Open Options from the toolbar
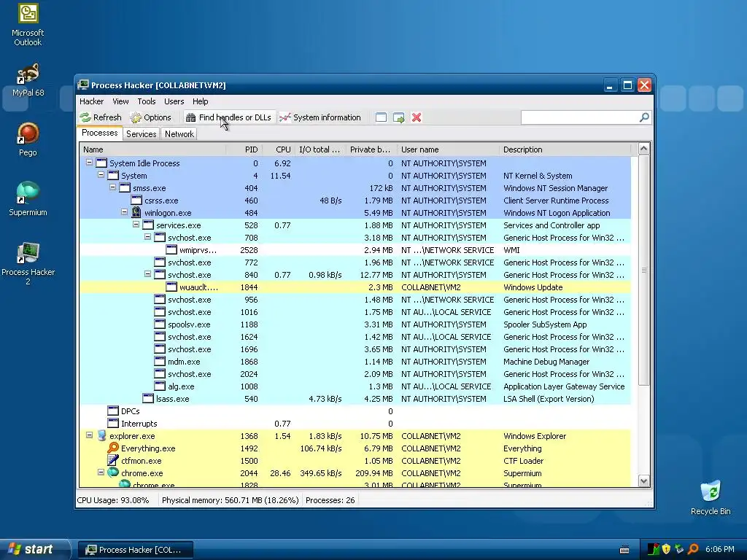Viewport: 747px width, 560px height. (150, 117)
